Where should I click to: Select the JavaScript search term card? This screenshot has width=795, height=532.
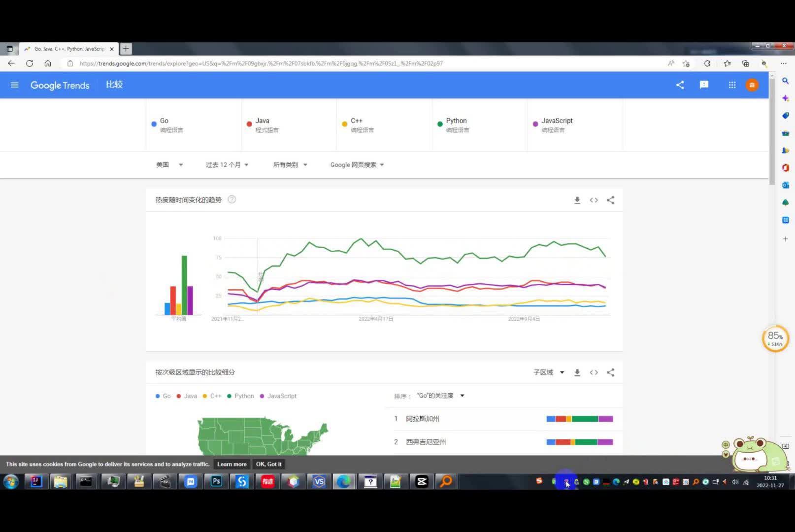point(575,125)
